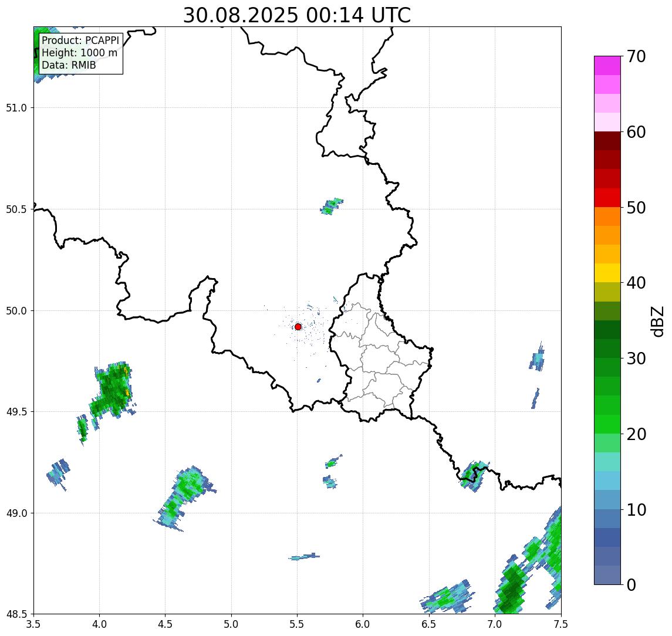Click the longitude label 3.5
672x636 pixels.
(x=33, y=624)
